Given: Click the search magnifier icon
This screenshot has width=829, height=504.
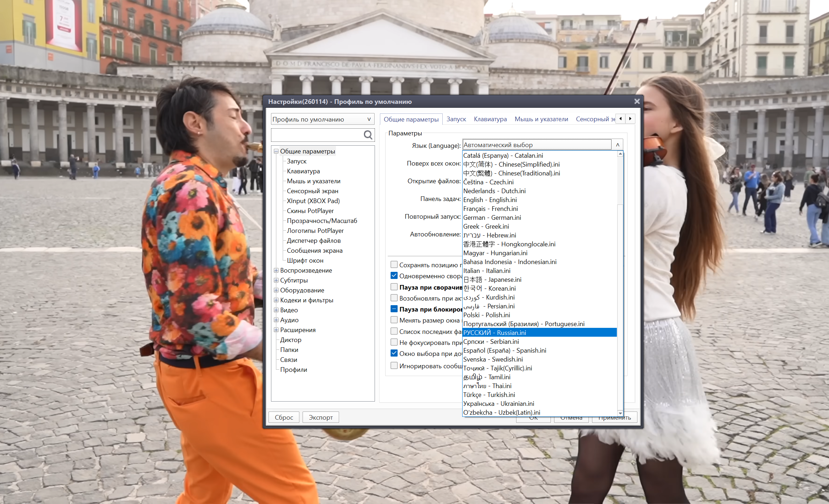Looking at the screenshot, I should [368, 135].
